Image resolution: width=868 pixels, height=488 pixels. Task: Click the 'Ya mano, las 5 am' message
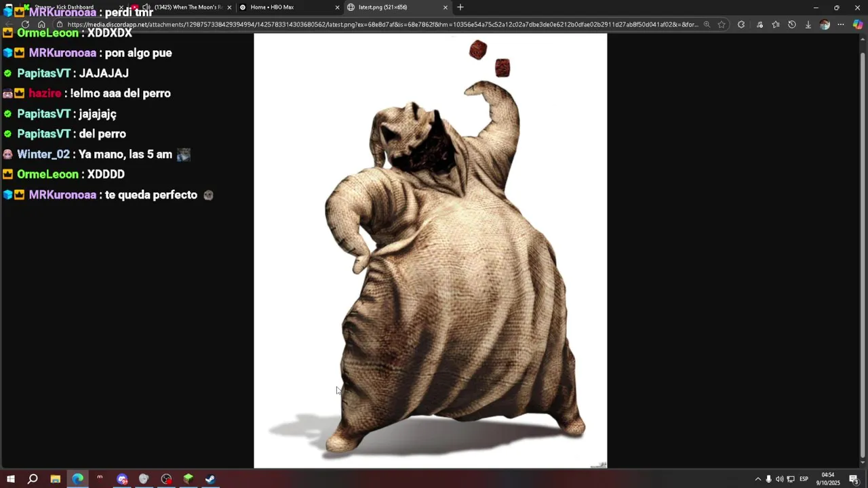tap(125, 155)
